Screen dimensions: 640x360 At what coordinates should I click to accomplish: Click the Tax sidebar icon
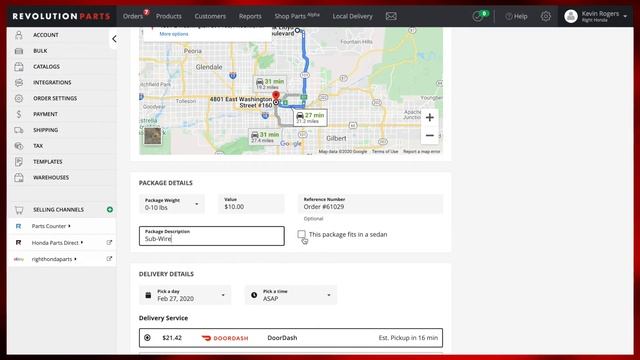pos(19,146)
